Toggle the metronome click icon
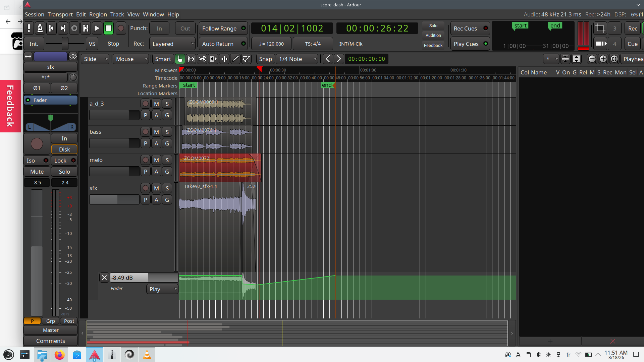 coord(40,28)
